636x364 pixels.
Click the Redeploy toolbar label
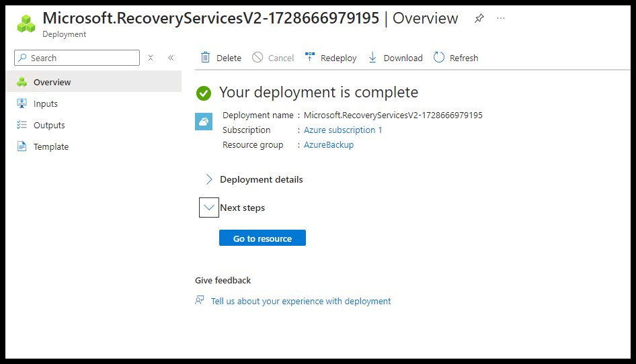pyautogui.click(x=338, y=58)
